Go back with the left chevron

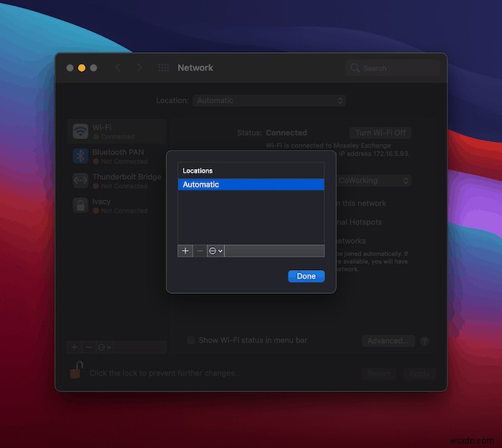(118, 68)
